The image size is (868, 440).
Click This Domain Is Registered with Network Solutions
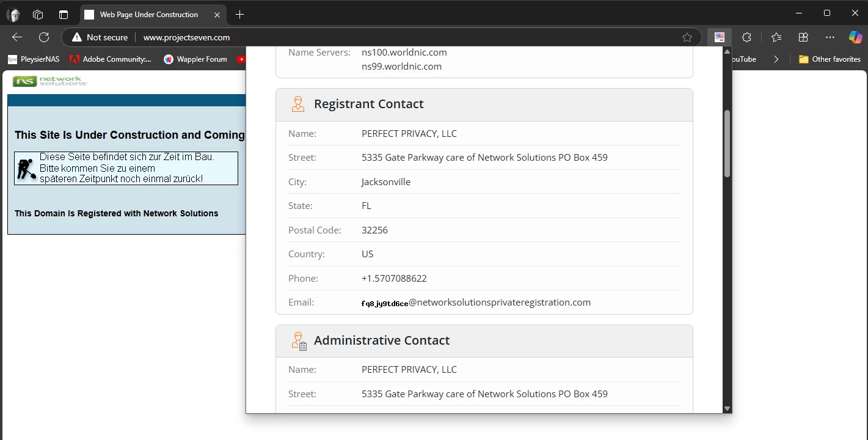(x=116, y=213)
